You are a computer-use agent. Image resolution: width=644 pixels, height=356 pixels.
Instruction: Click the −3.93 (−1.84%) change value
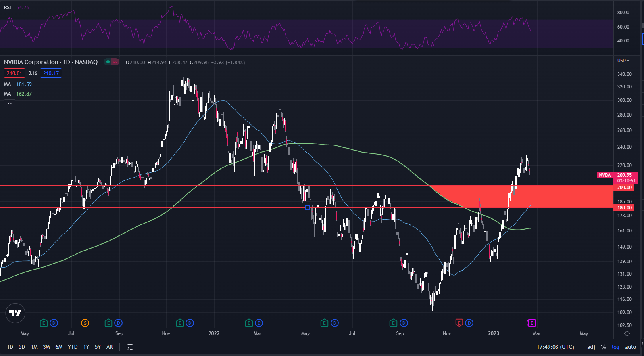point(228,63)
